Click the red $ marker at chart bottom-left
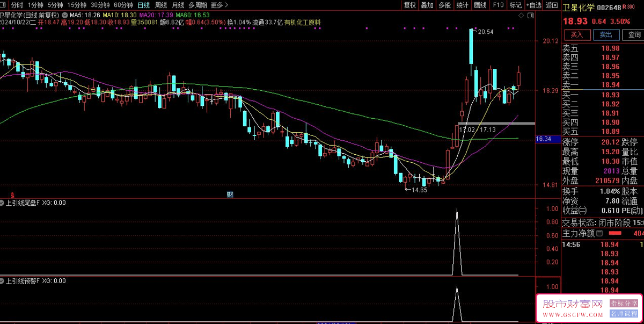 [11, 195]
